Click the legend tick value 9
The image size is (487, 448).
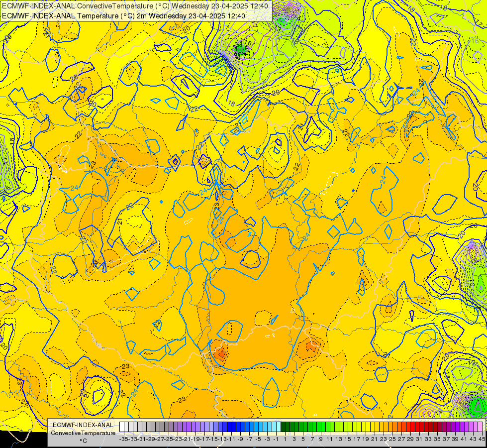tap(321, 439)
